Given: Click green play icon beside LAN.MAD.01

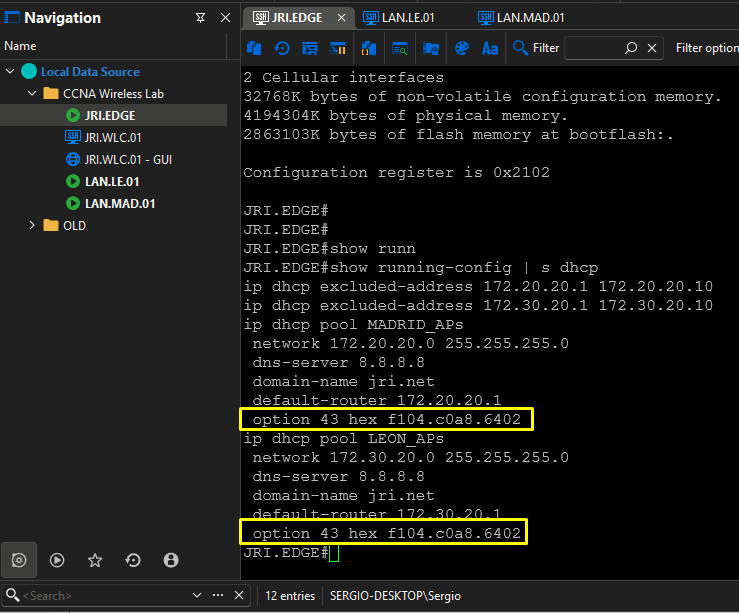Looking at the screenshot, I should click(73, 204).
